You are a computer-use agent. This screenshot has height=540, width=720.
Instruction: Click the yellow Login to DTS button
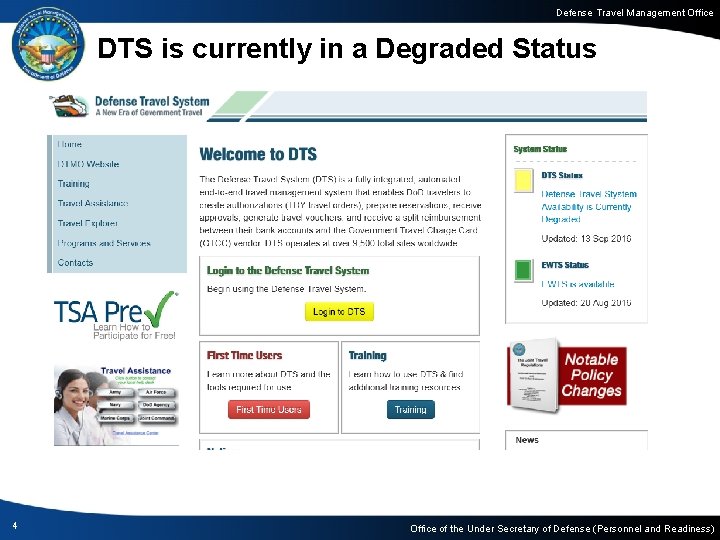[x=339, y=312]
